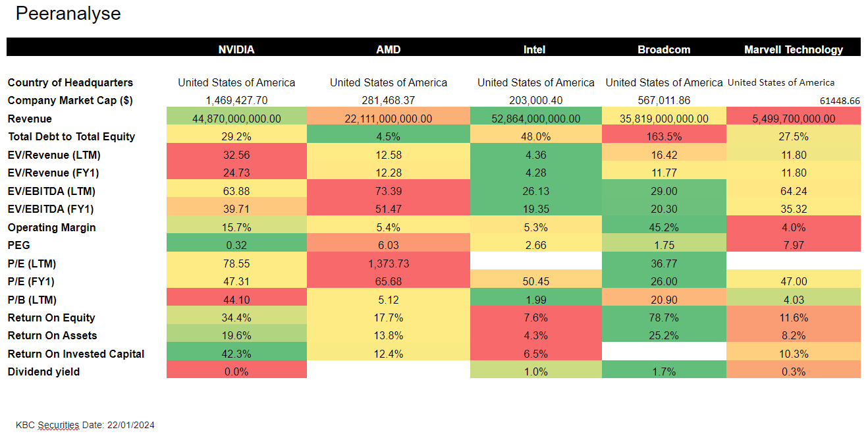Click the Marvell Technology column header
868x442 pixels.
pos(793,49)
